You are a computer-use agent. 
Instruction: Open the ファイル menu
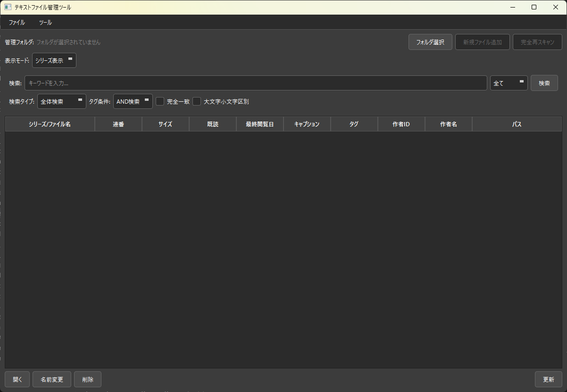(17, 22)
